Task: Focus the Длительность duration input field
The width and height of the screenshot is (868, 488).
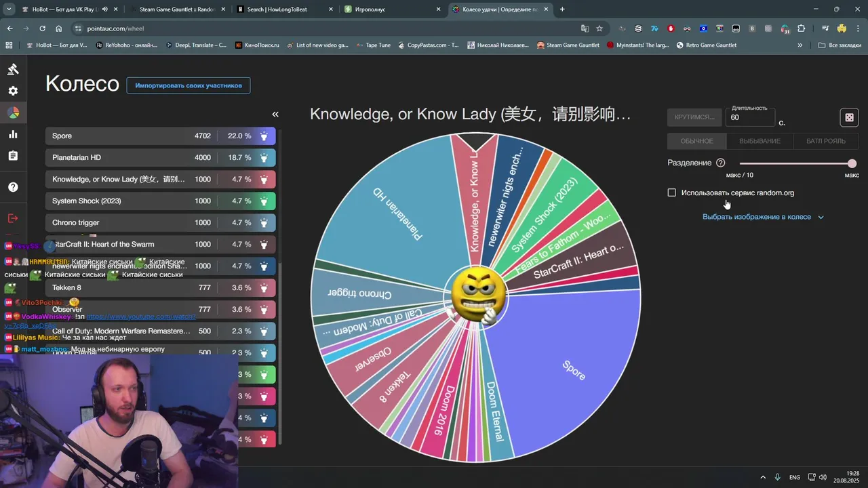Action: pos(750,117)
